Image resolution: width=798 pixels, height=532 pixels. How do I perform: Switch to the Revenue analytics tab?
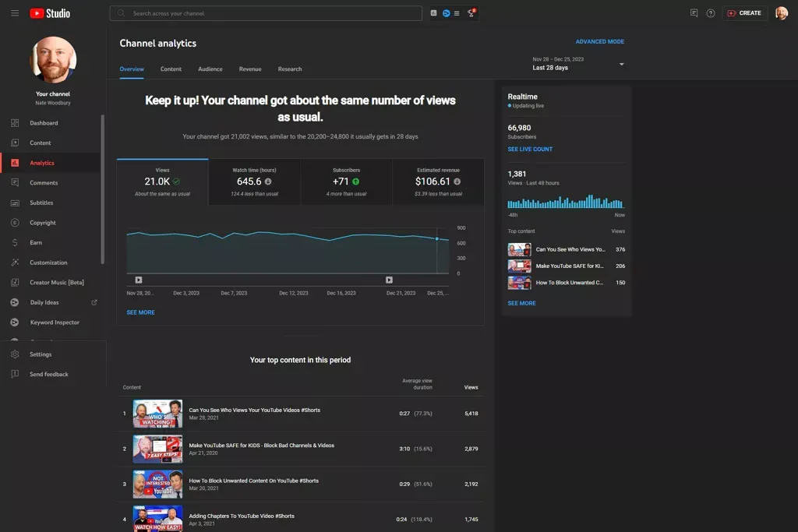pyautogui.click(x=250, y=69)
